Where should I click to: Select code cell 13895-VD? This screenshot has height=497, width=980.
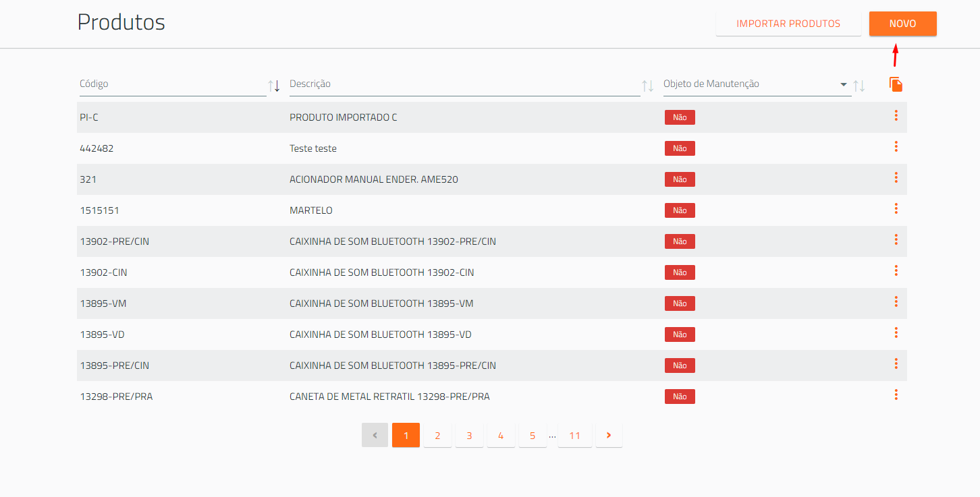coord(103,334)
